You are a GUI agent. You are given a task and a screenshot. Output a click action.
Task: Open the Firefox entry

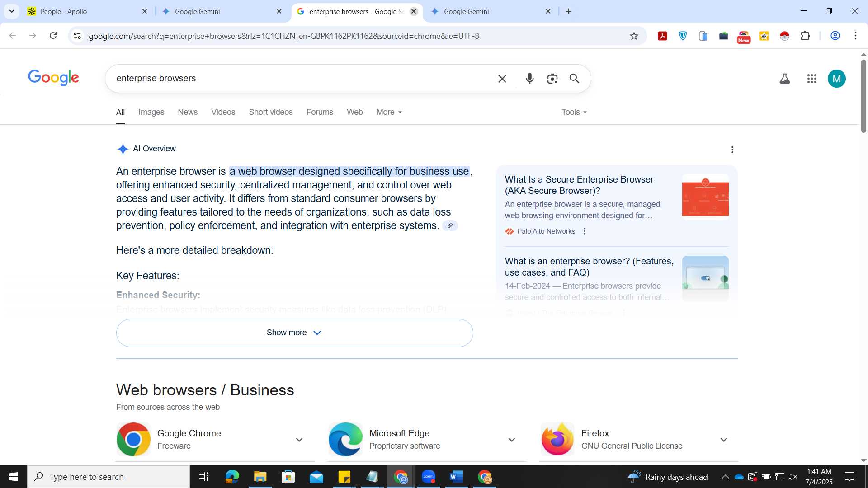coord(639,440)
